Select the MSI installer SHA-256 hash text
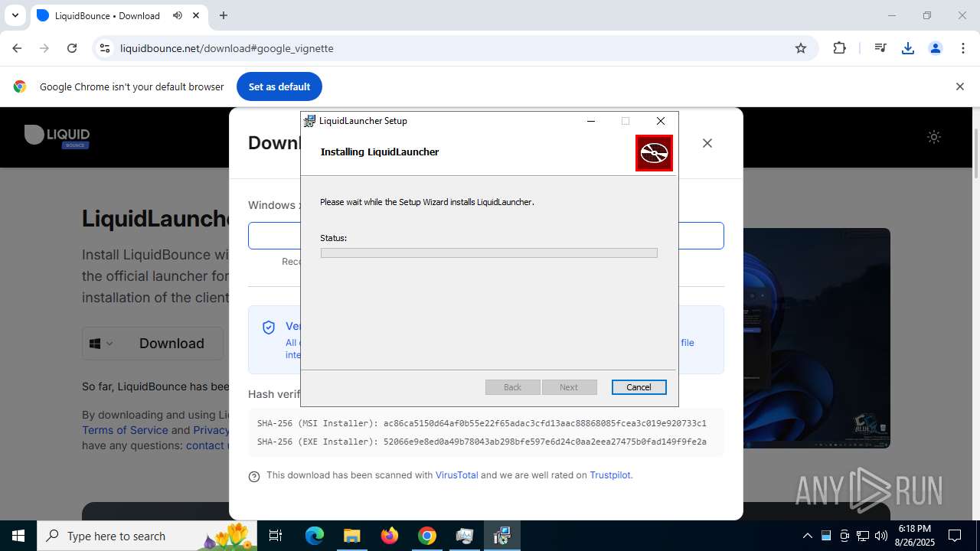 tap(544, 423)
